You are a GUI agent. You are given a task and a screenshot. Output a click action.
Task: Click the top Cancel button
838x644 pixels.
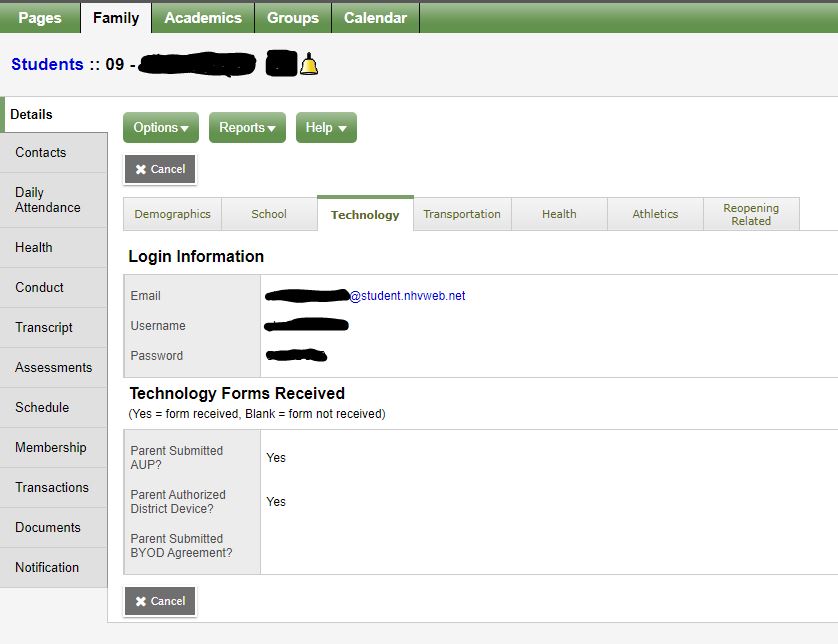(160, 170)
